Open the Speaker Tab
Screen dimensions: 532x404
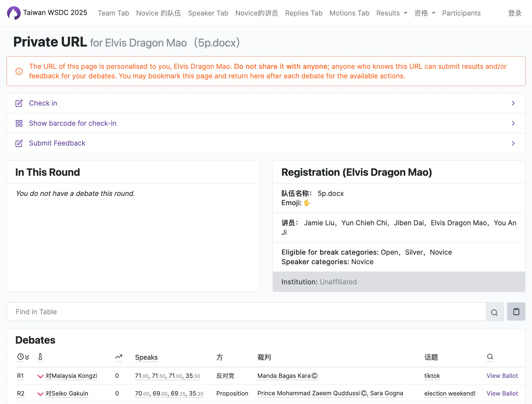208,13
